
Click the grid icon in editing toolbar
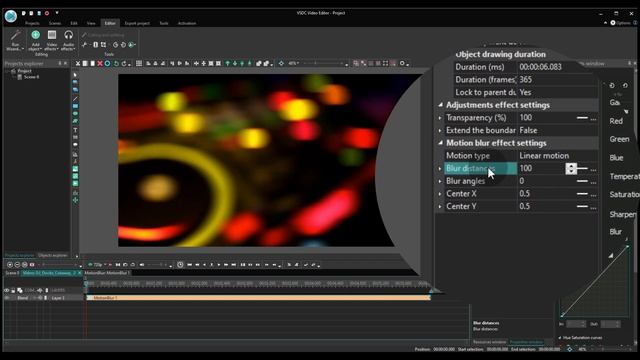tap(139, 64)
